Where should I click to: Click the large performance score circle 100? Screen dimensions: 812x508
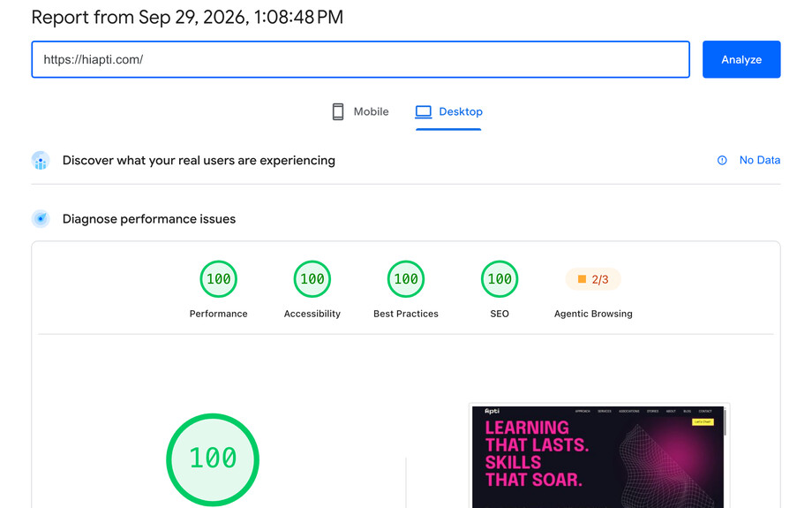point(213,459)
